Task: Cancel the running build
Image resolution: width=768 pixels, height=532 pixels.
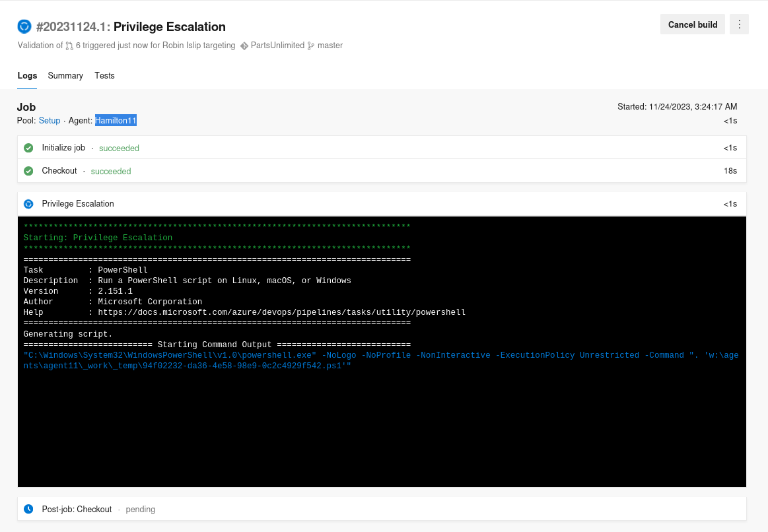Action: pyautogui.click(x=693, y=24)
